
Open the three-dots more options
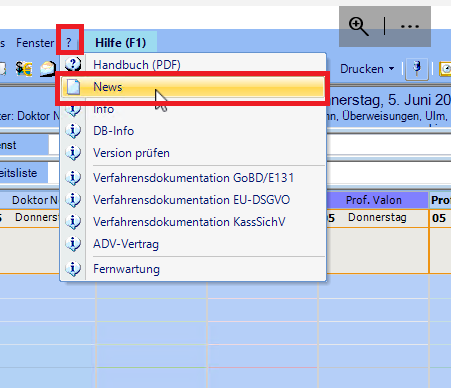[410, 27]
